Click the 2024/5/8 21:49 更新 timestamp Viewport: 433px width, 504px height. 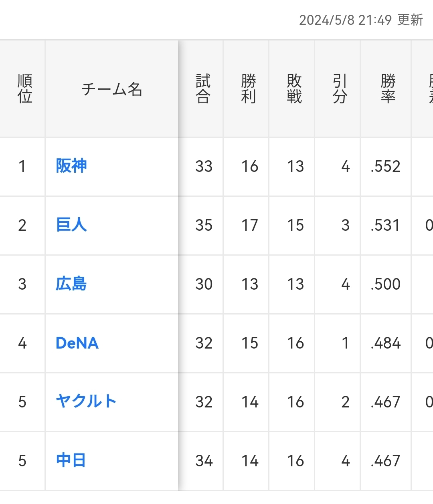pyautogui.click(x=361, y=20)
